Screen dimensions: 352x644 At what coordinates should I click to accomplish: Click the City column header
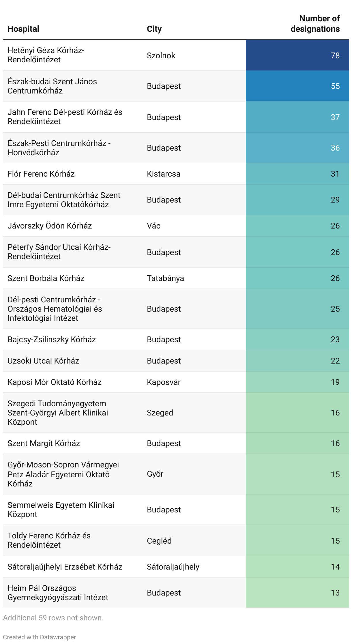[x=154, y=29]
